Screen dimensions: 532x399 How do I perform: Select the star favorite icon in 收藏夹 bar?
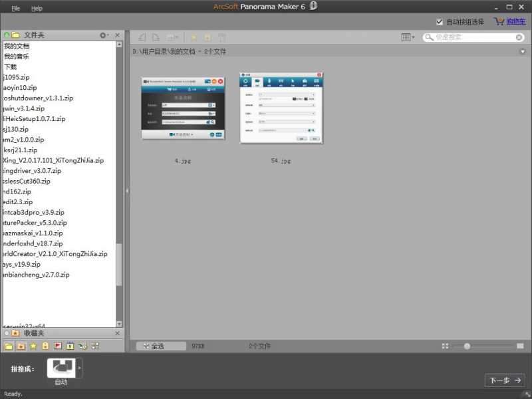pos(33,346)
